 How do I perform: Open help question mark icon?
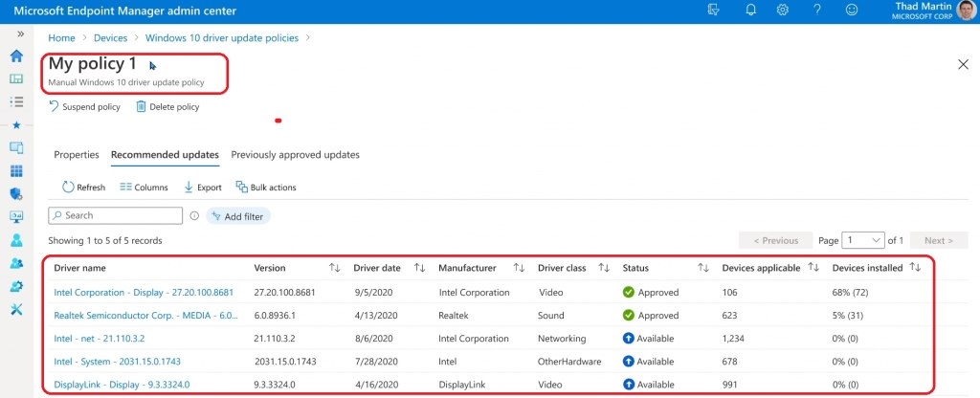[x=817, y=10]
